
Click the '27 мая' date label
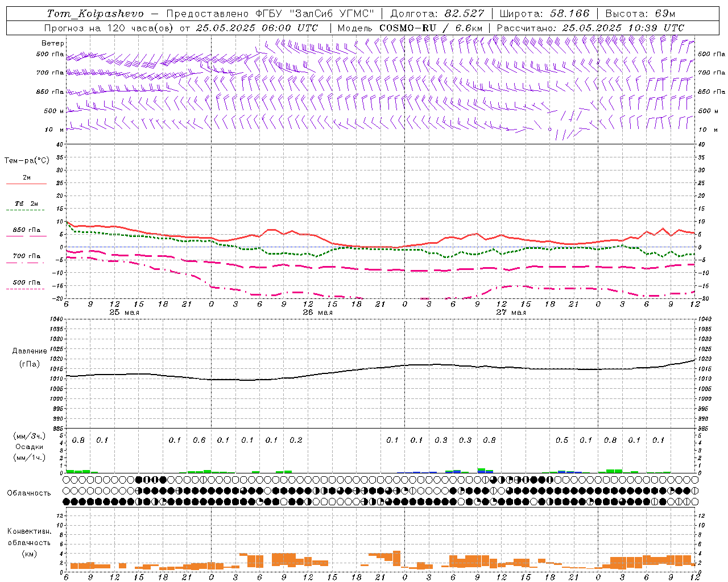coord(511,313)
